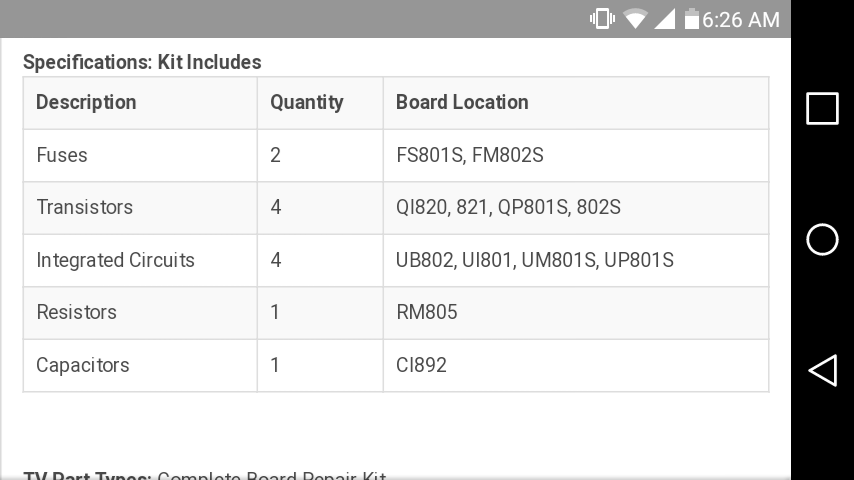Tap the Android recent apps square button
Viewport: 854px width, 480px height.
pos(822,108)
